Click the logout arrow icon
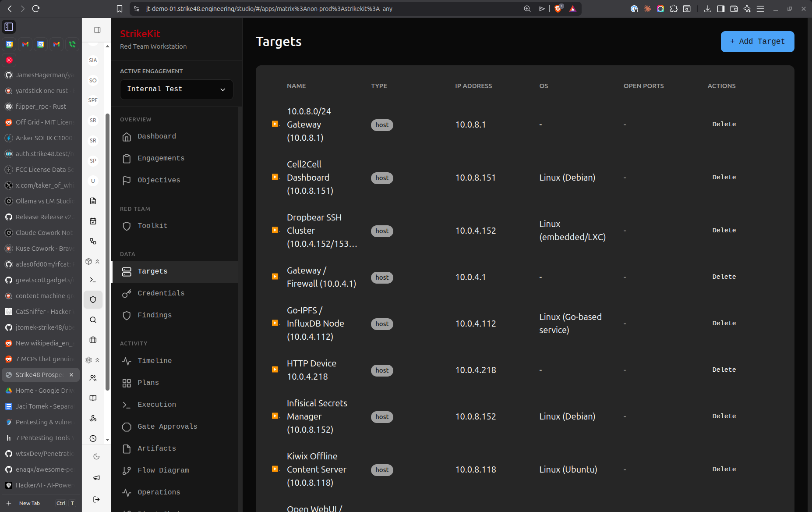 tap(96, 499)
